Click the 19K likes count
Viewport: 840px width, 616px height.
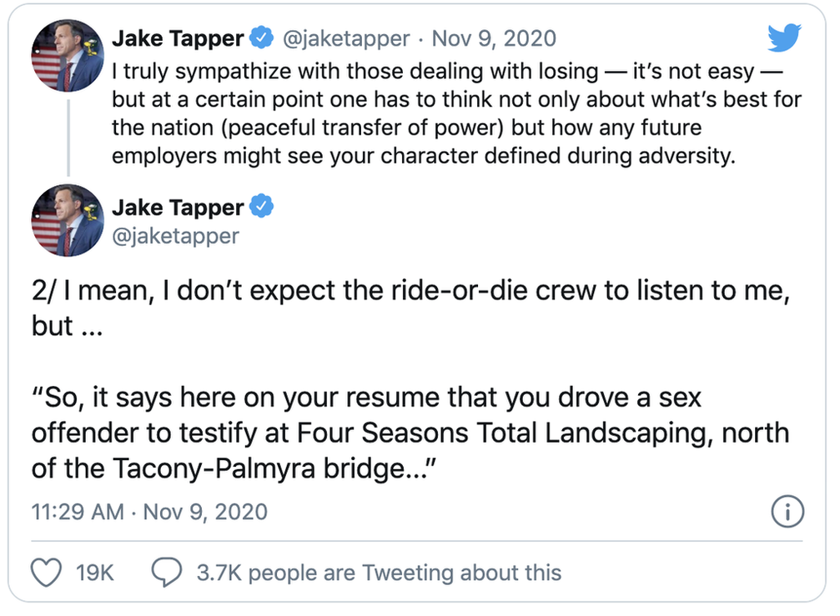point(94,573)
